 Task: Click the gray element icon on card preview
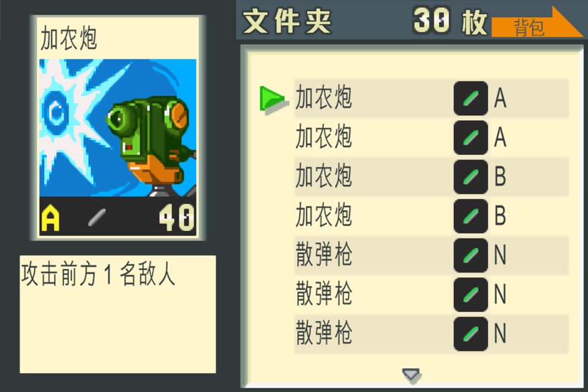[97, 217]
